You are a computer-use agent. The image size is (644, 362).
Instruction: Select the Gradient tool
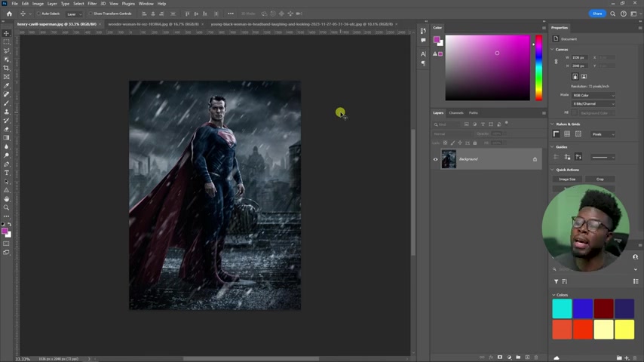[6, 138]
